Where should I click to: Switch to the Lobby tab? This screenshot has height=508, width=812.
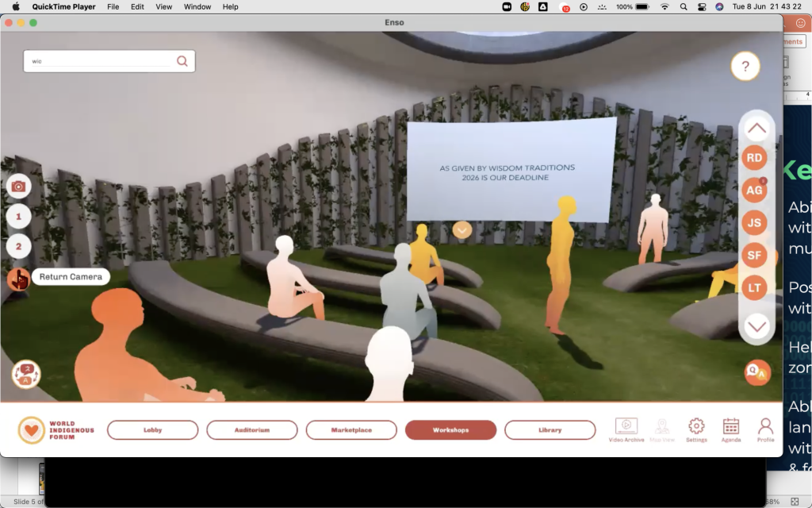pyautogui.click(x=153, y=430)
